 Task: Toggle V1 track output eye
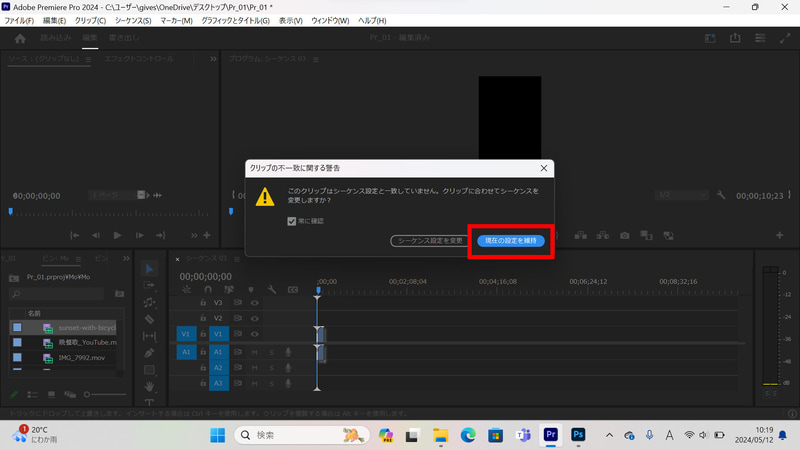(x=255, y=334)
